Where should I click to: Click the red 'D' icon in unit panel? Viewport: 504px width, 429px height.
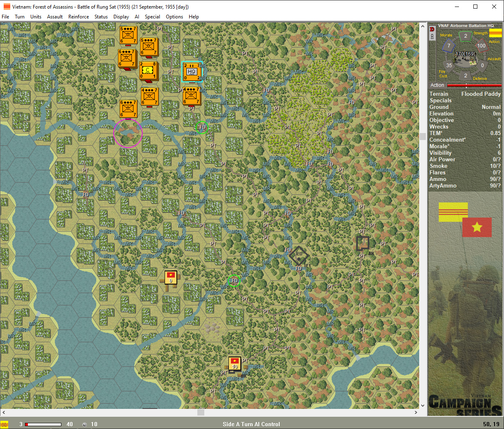pyautogui.click(x=432, y=29)
